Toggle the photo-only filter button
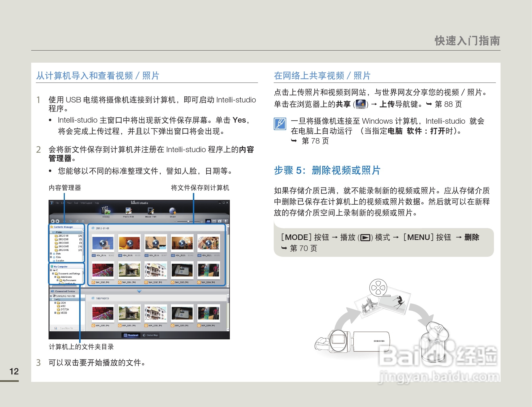The image size is (532, 407). tap(220, 221)
